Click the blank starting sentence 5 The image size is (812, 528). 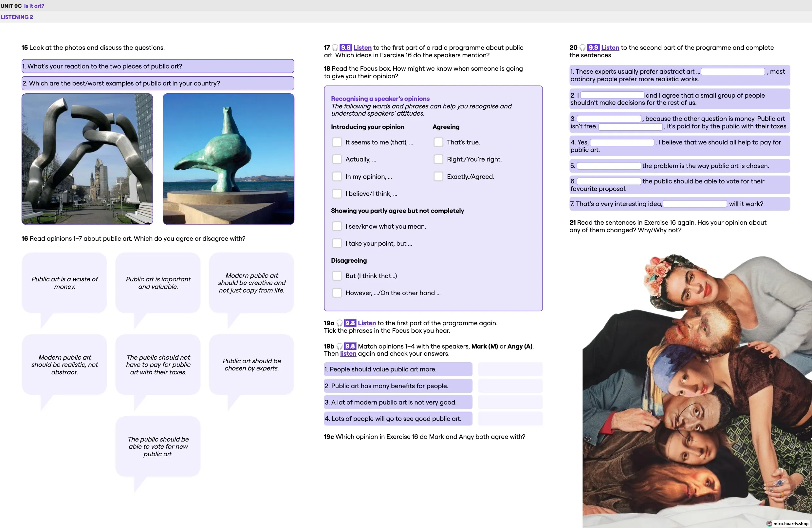tap(609, 166)
